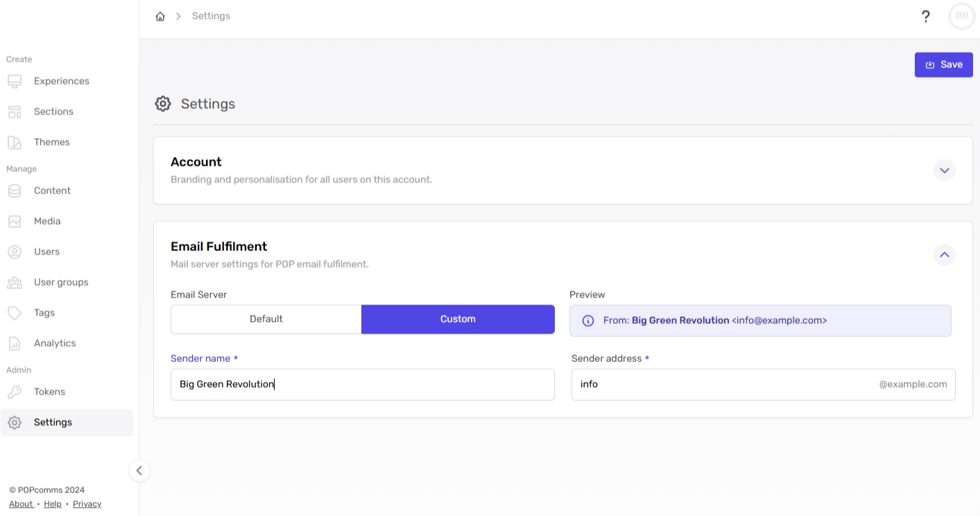Click the Account section heading
980x516 pixels.
coord(196,162)
